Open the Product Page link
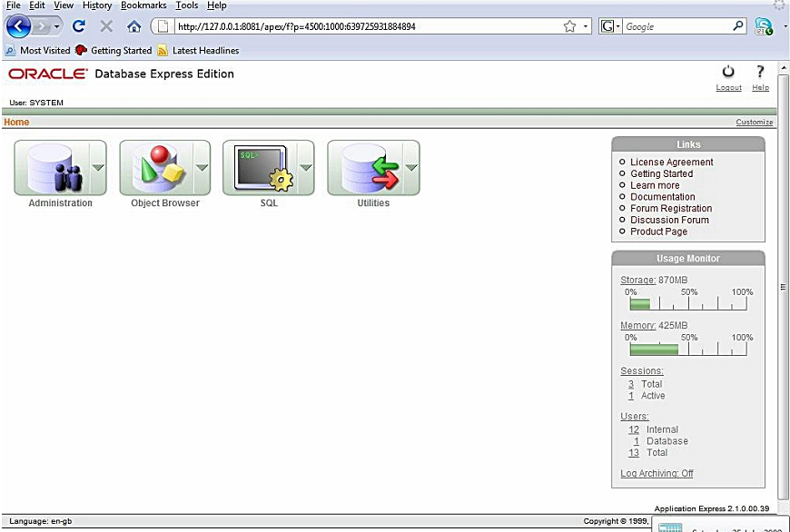 coord(658,232)
